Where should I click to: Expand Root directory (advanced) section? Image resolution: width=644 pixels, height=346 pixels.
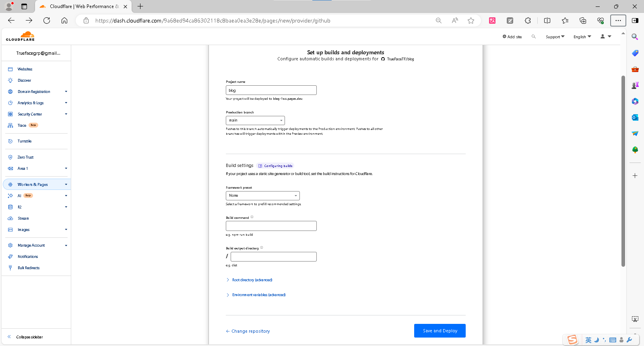(x=252, y=280)
